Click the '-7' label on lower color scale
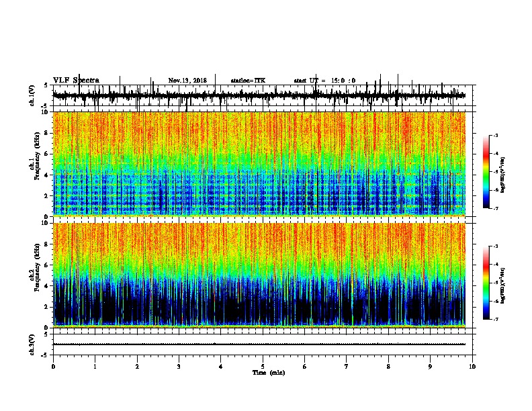Viewport: 532px width, 411px height. (x=496, y=319)
